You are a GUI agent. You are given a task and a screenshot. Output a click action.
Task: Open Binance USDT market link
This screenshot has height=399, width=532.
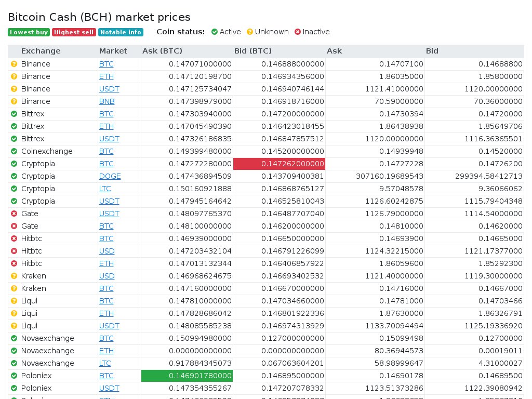pos(109,89)
